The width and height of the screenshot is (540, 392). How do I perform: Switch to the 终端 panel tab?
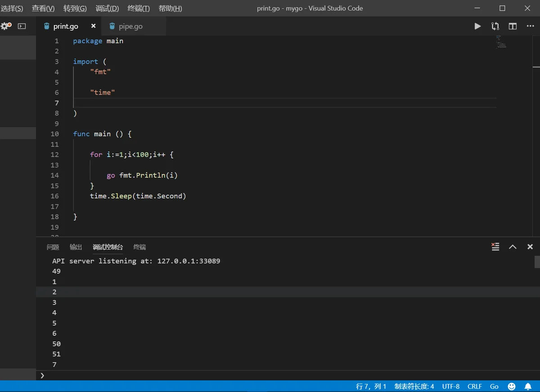tap(139, 247)
